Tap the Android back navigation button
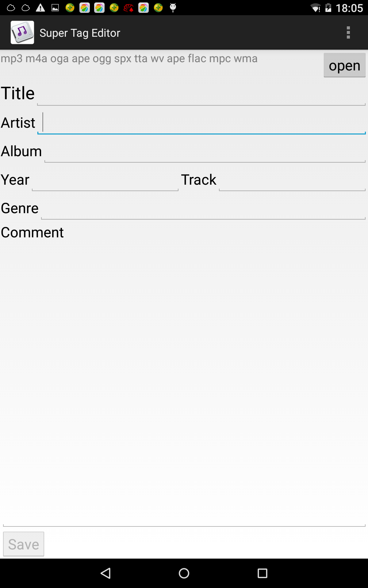 [106, 573]
